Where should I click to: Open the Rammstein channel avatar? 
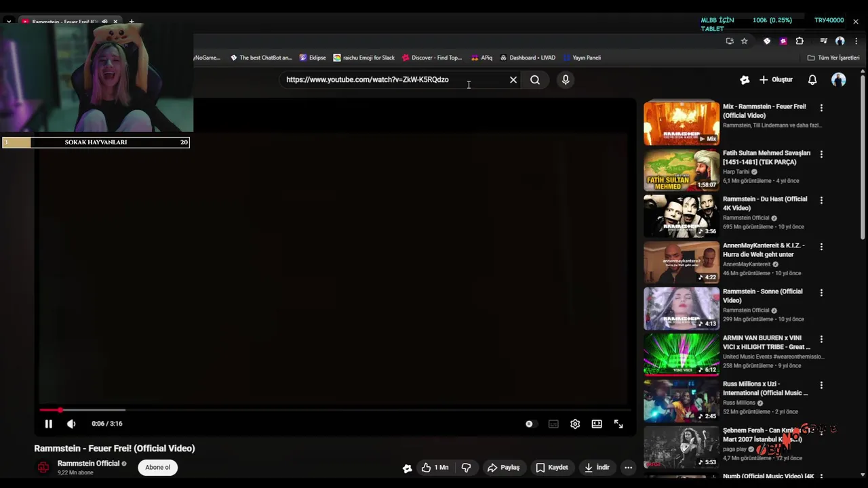coord(43,467)
